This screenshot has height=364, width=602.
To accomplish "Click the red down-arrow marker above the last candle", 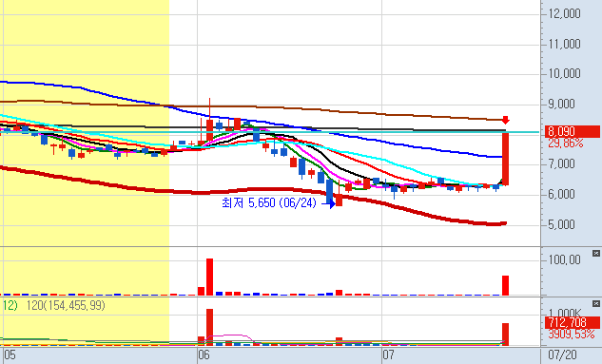I will (506, 120).
